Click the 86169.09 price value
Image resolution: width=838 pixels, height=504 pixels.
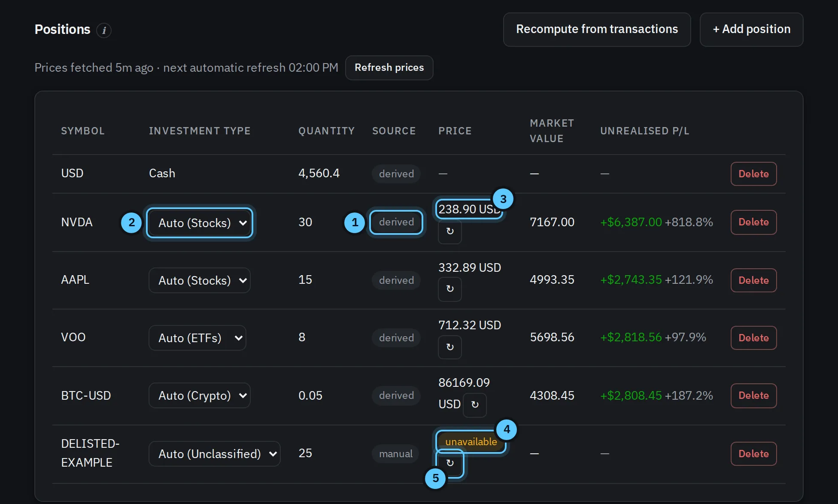464,383
